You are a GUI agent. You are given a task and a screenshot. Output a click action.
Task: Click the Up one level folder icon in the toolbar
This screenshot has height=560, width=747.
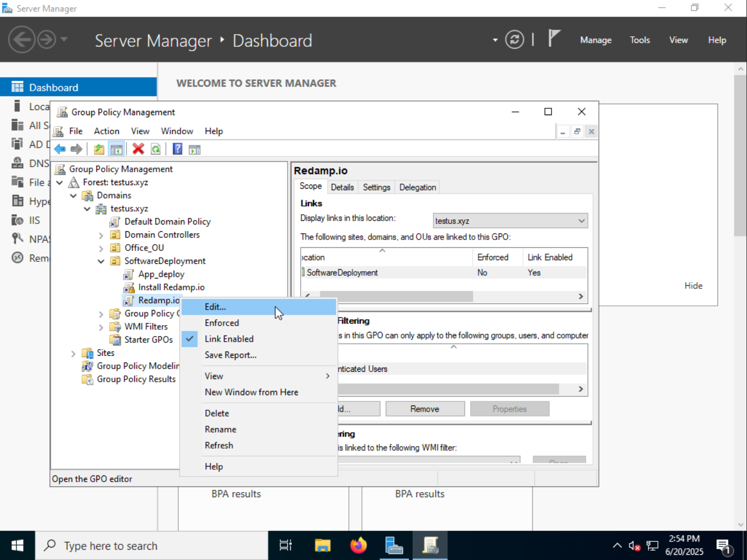click(x=99, y=149)
